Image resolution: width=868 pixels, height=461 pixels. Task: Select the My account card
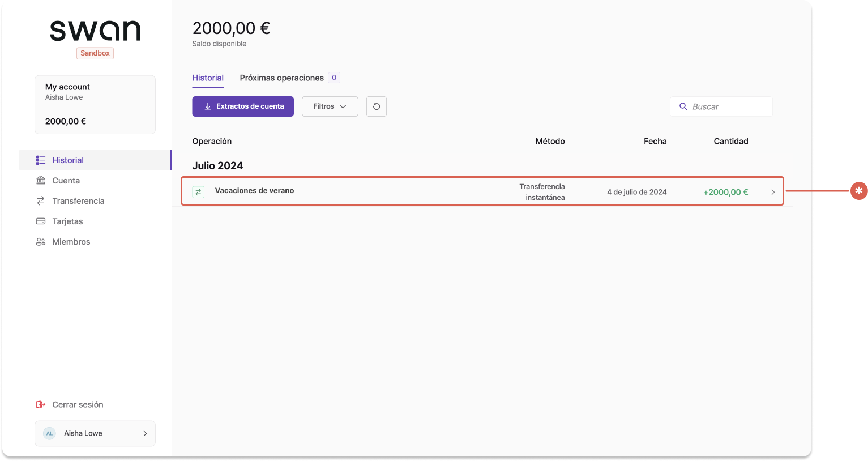coord(95,105)
